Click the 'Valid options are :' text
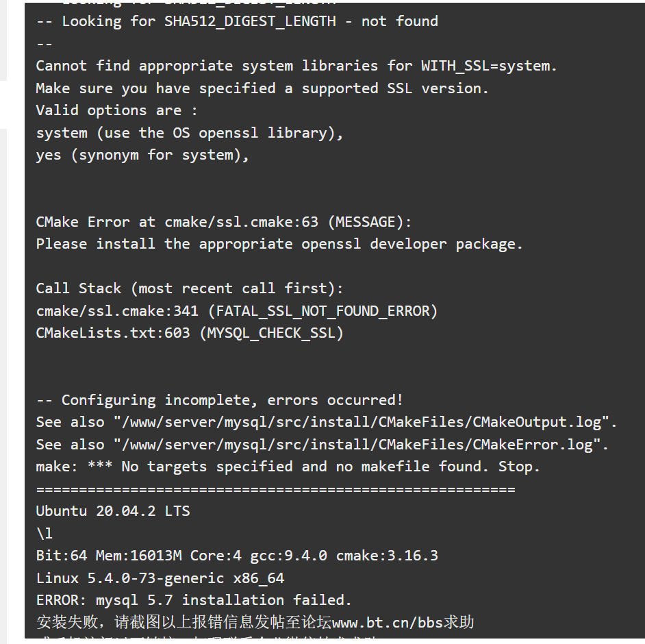 tap(117, 110)
